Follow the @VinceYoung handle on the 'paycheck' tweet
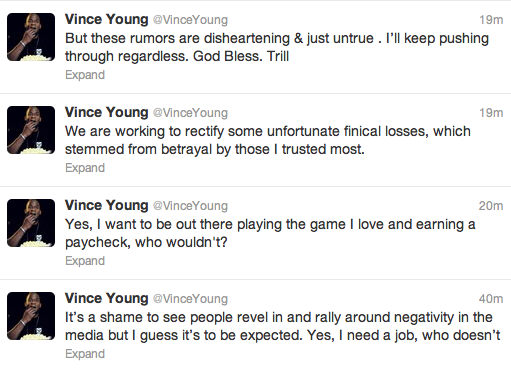511x371 pixels. [190, 206]
